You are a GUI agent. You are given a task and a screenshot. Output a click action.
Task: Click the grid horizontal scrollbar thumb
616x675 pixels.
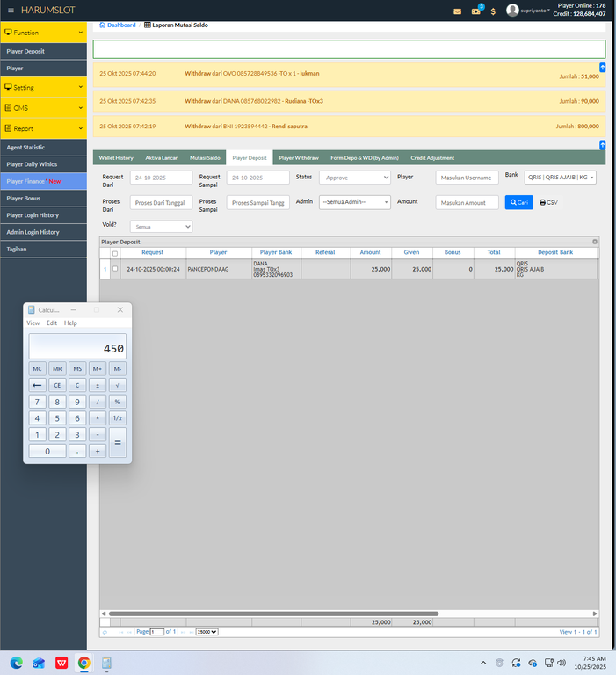[274, 613]
